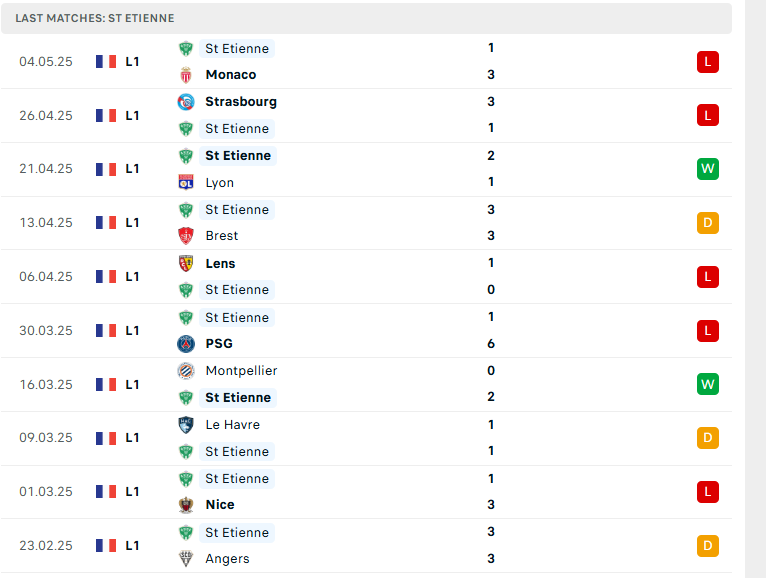Click the Montpellier club crest icon
This screenshot has height=578, width=766.
pyautogui.click(x=186, y=371)
